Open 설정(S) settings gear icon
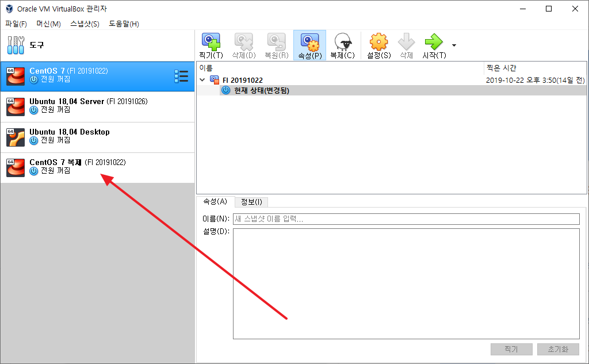589x364 pixels. click(378, 42)
